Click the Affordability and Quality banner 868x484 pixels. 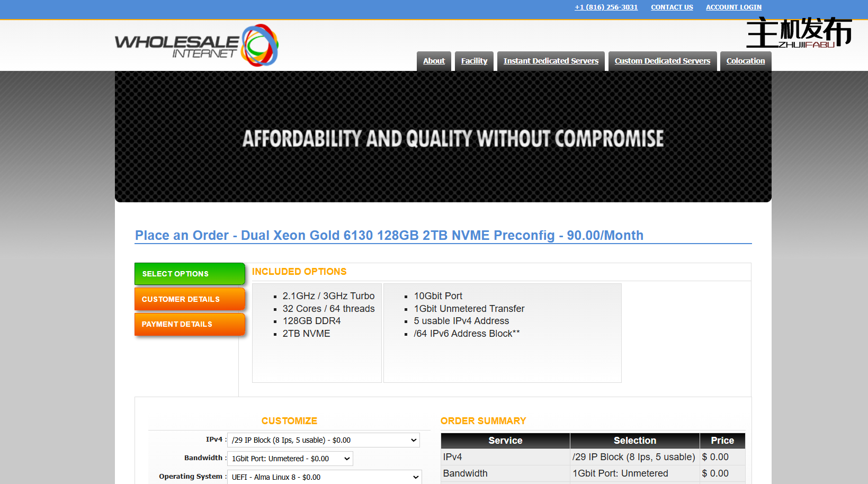443,138
